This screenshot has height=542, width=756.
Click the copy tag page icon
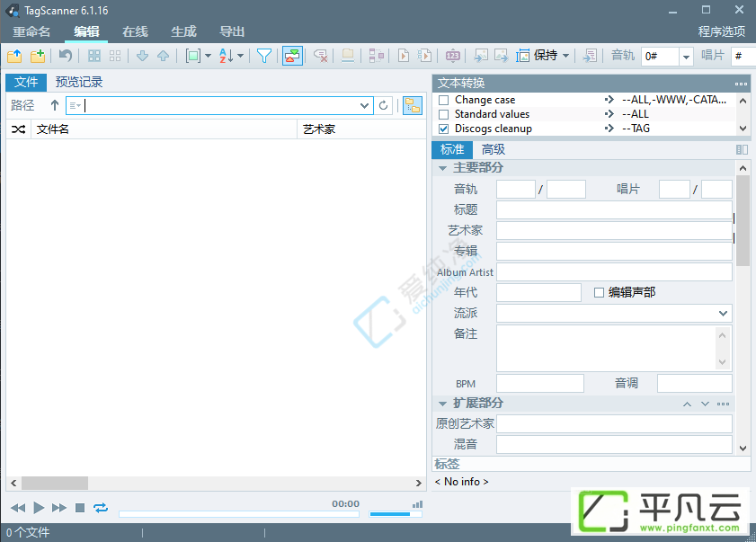[x=404, y=56]
